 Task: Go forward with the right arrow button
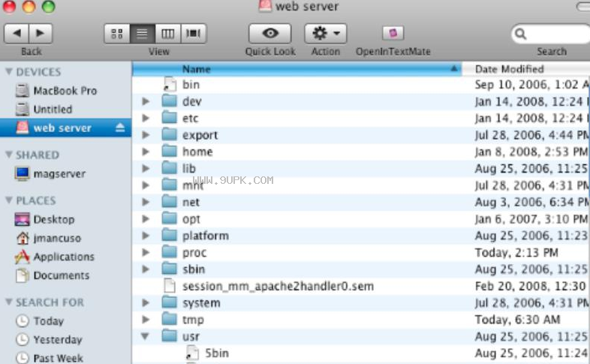[41, 34]
